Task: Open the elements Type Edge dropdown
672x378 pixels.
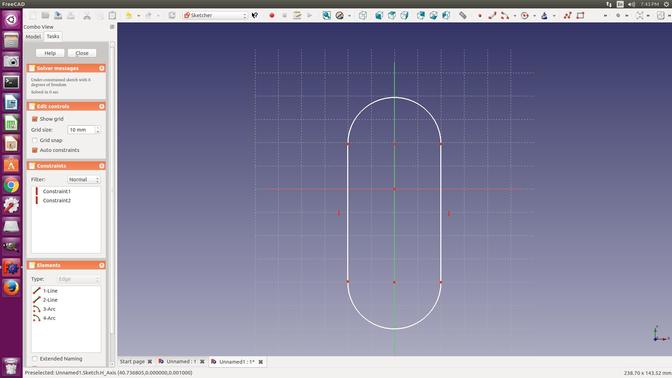Action: [x=78, y=279]
